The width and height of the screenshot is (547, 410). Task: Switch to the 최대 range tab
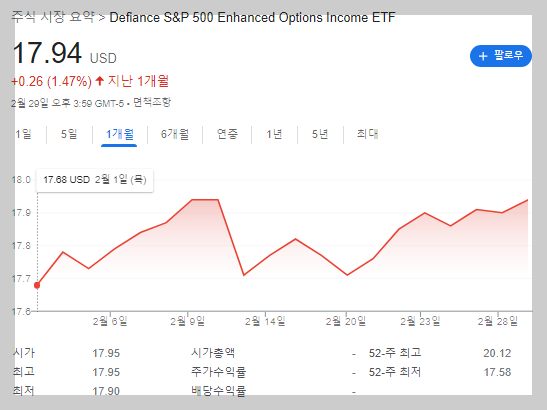tap(367, 134)
